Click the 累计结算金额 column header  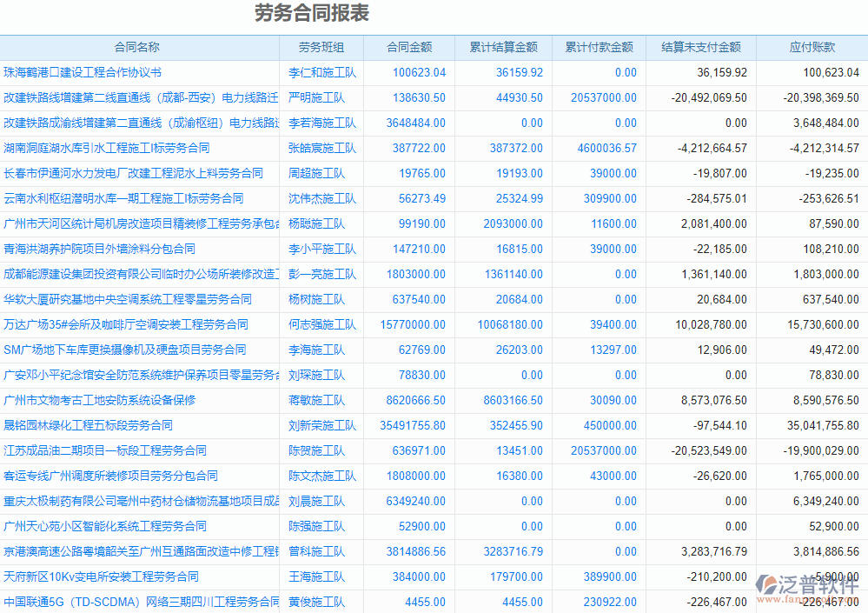point(501,47)
